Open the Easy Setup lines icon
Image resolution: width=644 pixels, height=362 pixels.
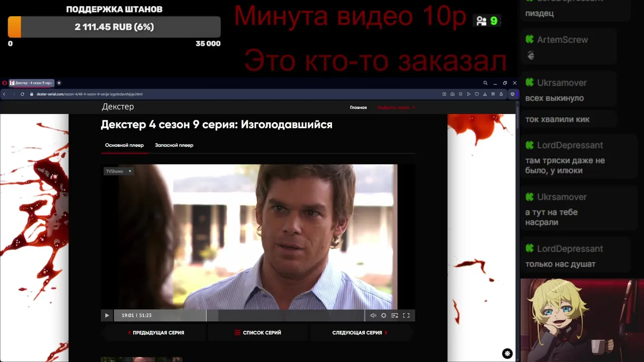coord(493,94)
